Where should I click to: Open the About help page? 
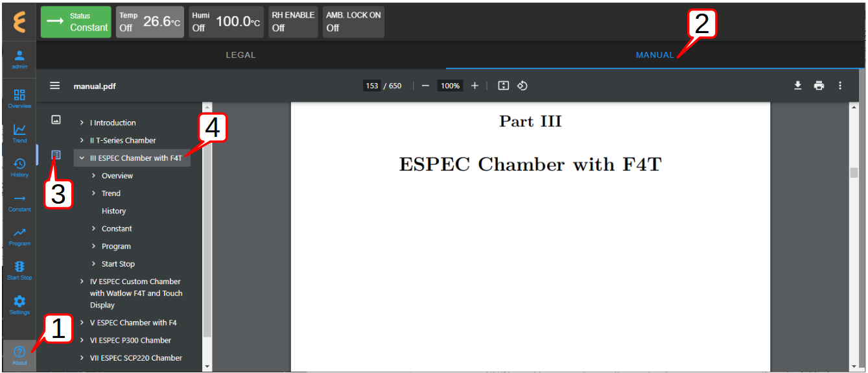pos(19,355)
